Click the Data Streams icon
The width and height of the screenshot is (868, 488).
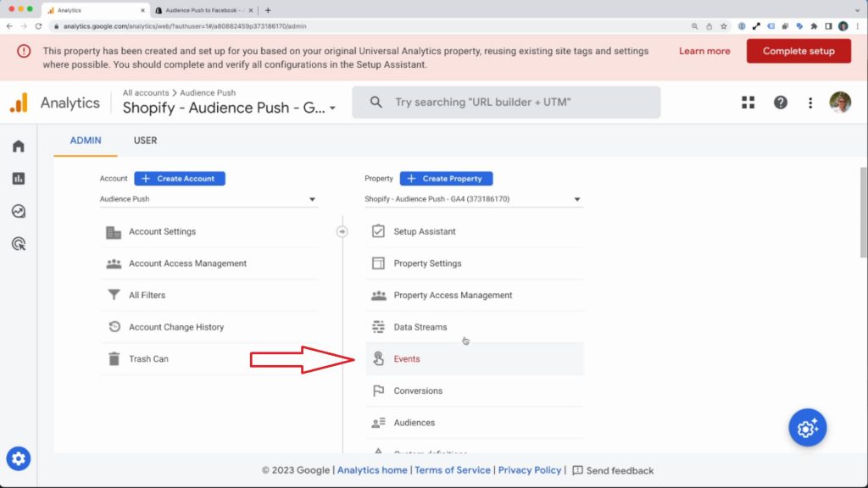pyautogui.click(x=378, y=327)
